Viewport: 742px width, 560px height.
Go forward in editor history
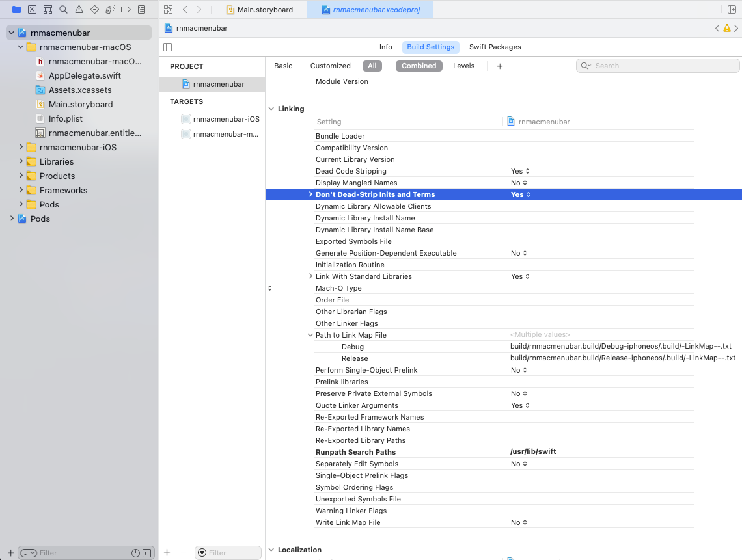(199, 10)
